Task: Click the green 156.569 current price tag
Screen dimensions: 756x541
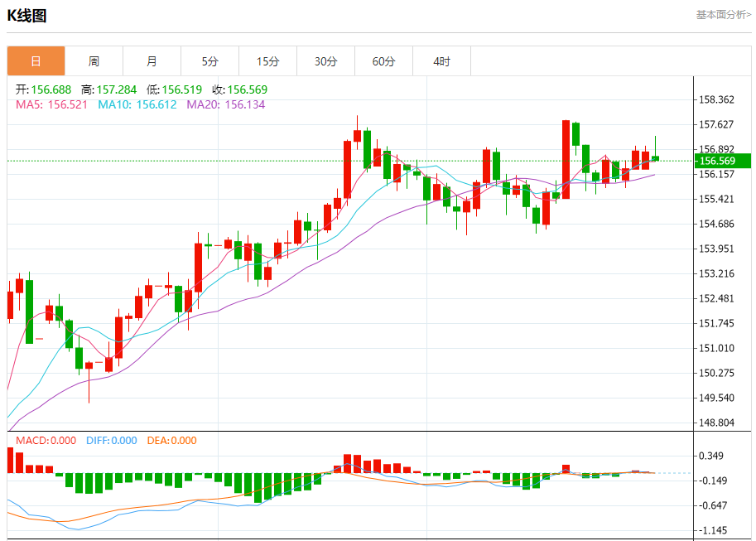Action: [722, 161]
